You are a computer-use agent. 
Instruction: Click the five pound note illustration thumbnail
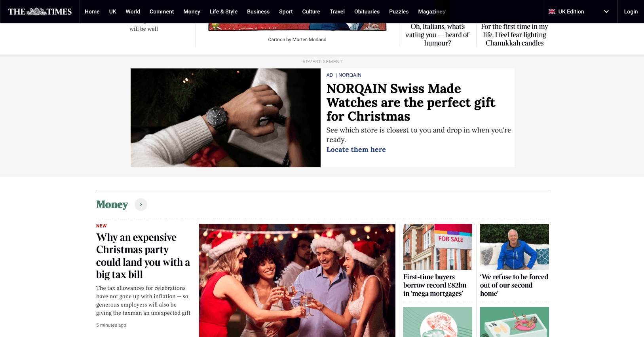(515, 322)
